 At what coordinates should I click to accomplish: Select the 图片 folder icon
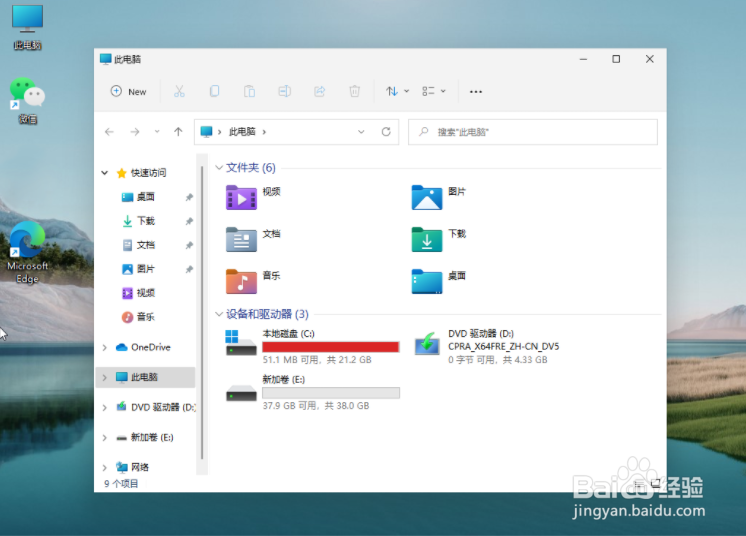[427, 197]
